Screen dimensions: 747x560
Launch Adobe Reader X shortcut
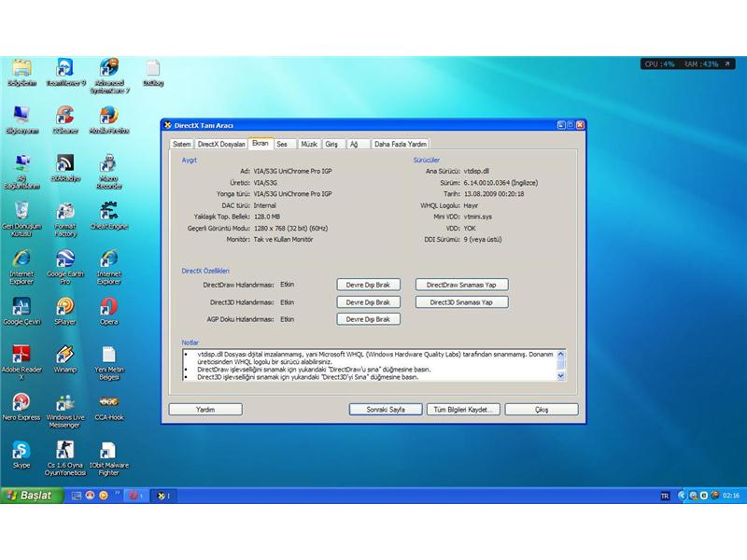point(21,362)
